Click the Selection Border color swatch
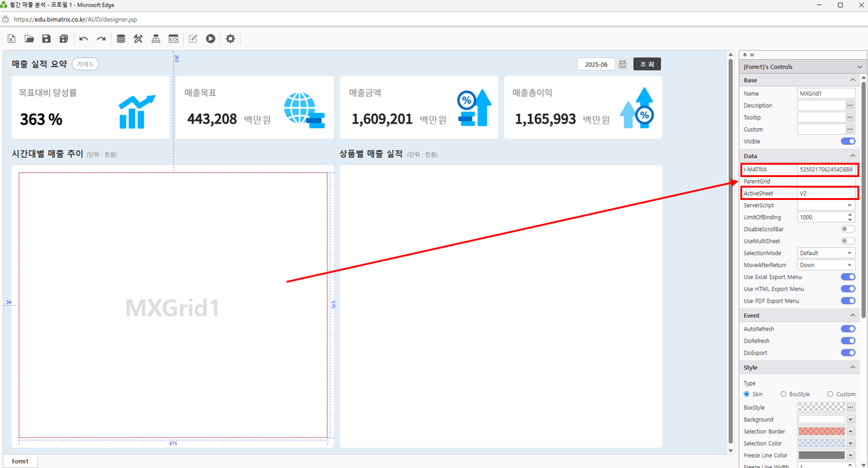This screenshot has height=468, width=868. 822,431
